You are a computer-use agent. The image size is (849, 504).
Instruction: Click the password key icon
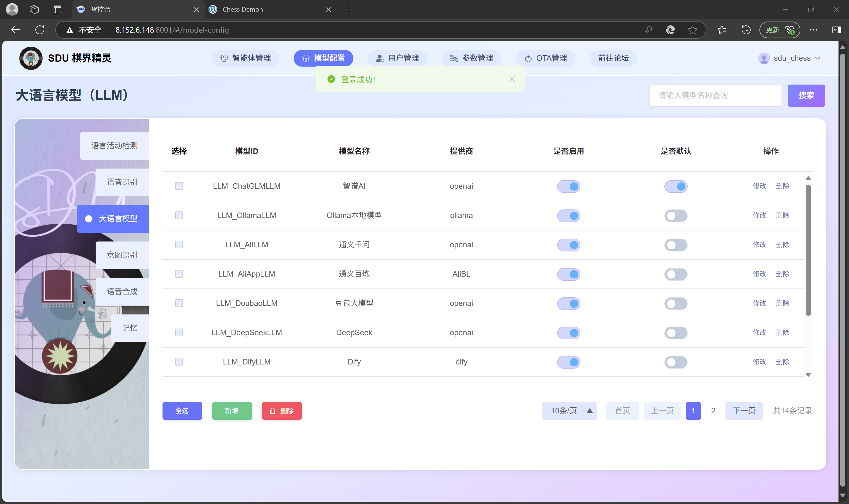[648, 30]
